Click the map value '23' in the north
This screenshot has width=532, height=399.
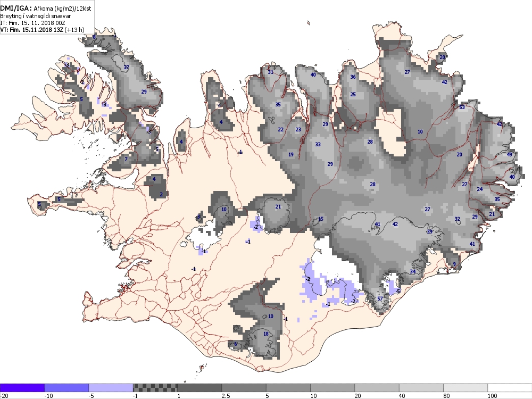point(298,129)
